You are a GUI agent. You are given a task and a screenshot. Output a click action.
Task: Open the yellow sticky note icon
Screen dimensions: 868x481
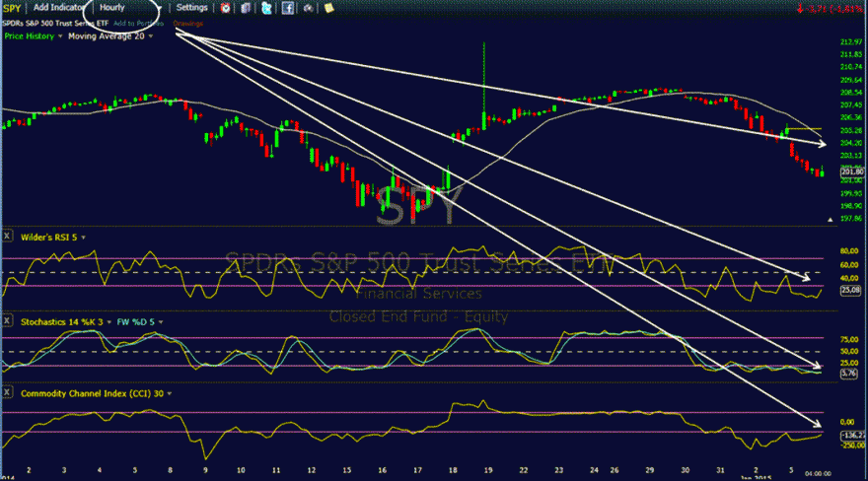pyautogui.click(x=328, y=8)
